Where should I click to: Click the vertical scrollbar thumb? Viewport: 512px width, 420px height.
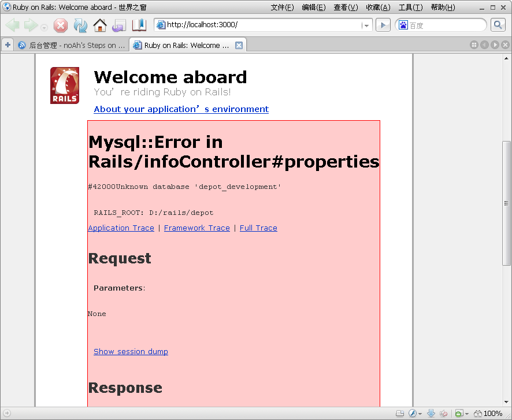pos(506,203)
